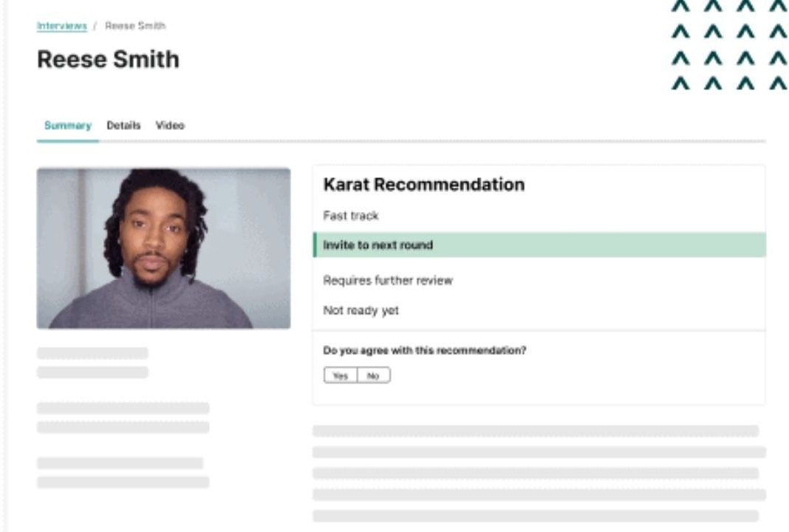Answer Yes to agree with the recommendation
The width and height of the screenshot is (789, 532).
pos(341,375)
